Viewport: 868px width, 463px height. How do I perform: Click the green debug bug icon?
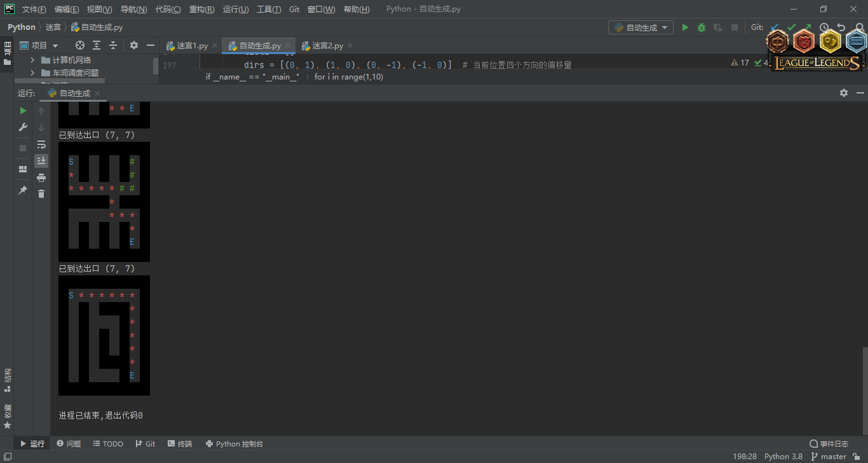click(702, 27)
